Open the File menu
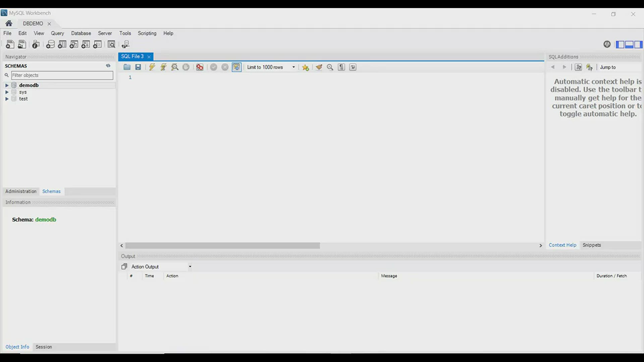 click(x=7, y=33)
